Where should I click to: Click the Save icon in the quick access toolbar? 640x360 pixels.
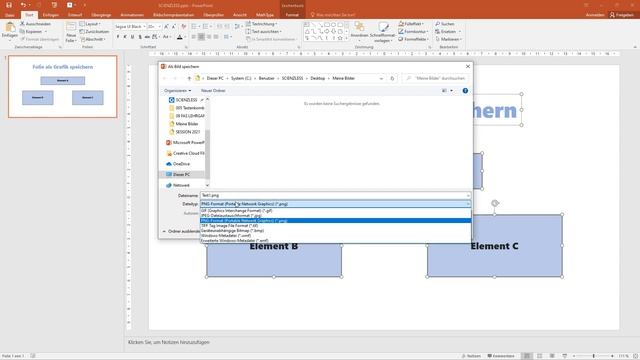(x=9, y=5)
